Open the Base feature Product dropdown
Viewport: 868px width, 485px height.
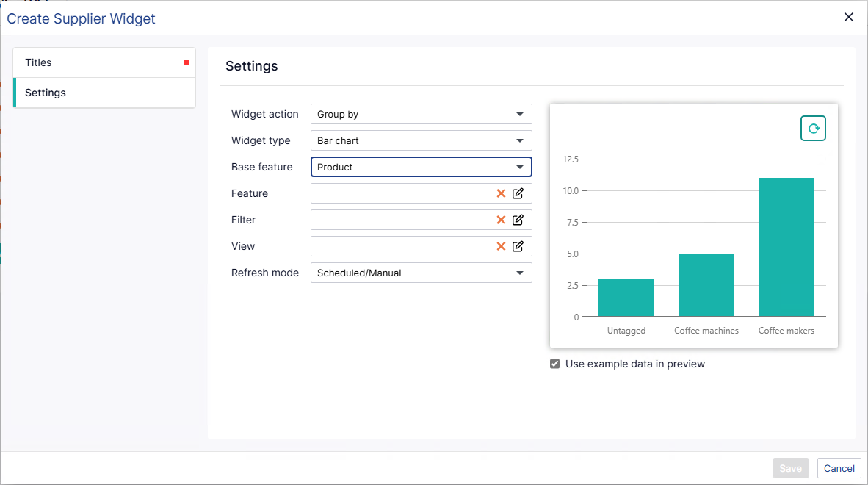click(422, 168)
